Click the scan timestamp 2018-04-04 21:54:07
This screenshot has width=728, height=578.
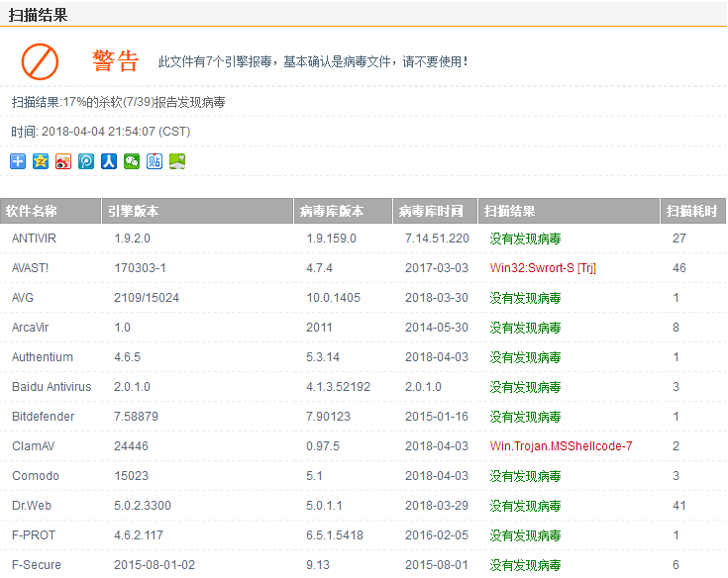point(98,132)
